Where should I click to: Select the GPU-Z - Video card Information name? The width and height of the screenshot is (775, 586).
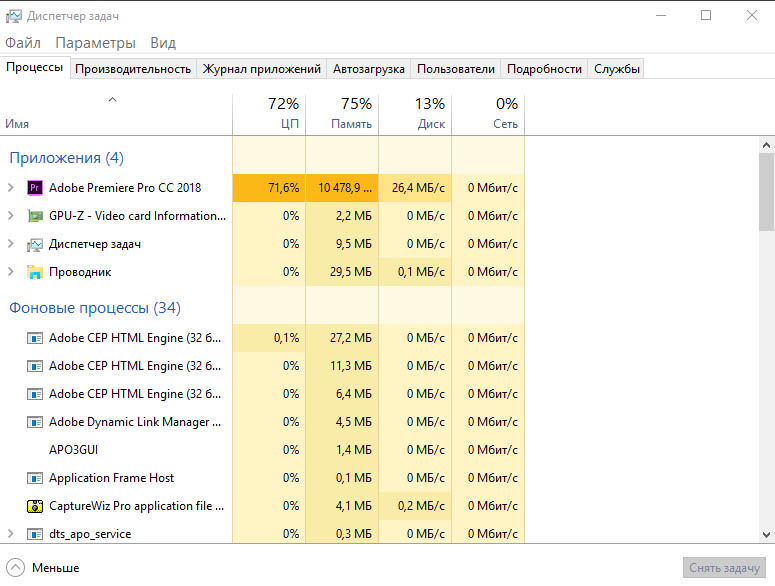click(x=137, y=216)
